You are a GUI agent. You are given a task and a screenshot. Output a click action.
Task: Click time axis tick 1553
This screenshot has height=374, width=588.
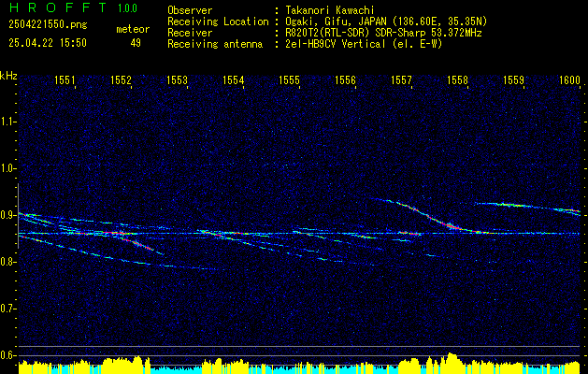click(x=177, y=79)
